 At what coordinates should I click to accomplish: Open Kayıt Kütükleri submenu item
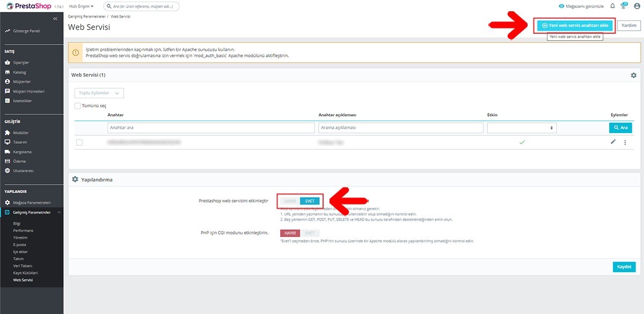pos(24,273)
